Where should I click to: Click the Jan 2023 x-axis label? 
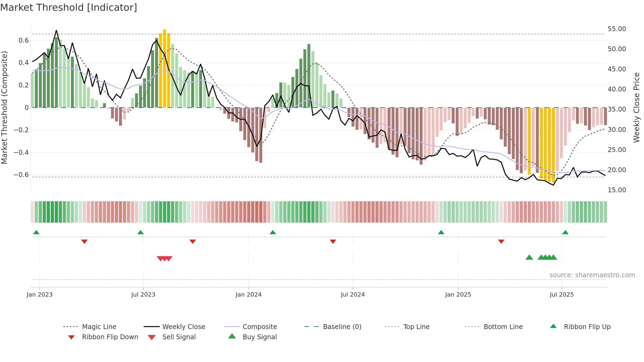click(x=39, y=294)
